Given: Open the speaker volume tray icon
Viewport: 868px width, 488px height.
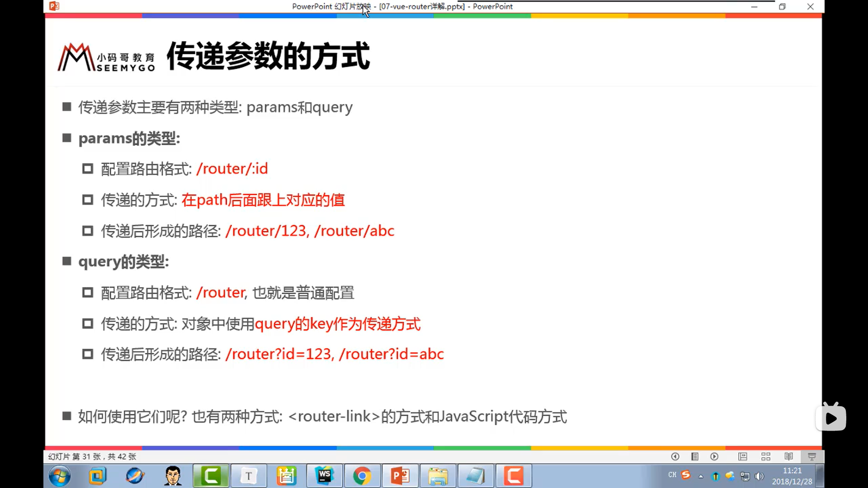Looking at the screenshot, I should (759, 476).
